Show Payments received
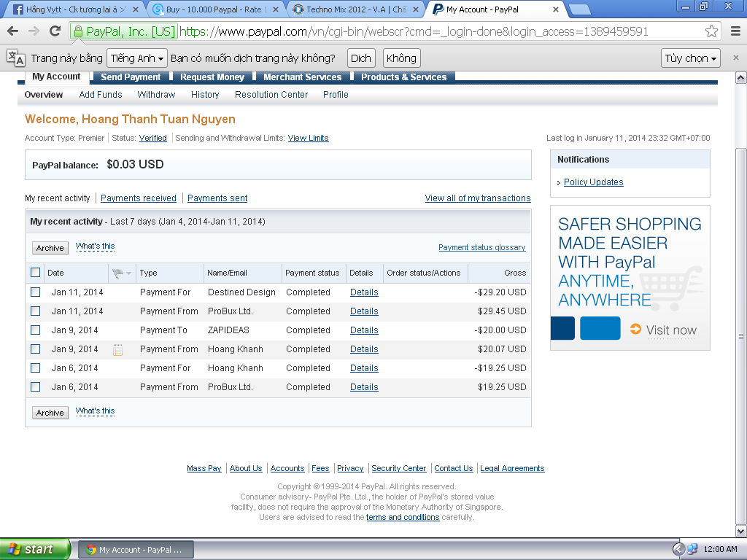This screenshot has height=560, width=747. click(138, 198)
